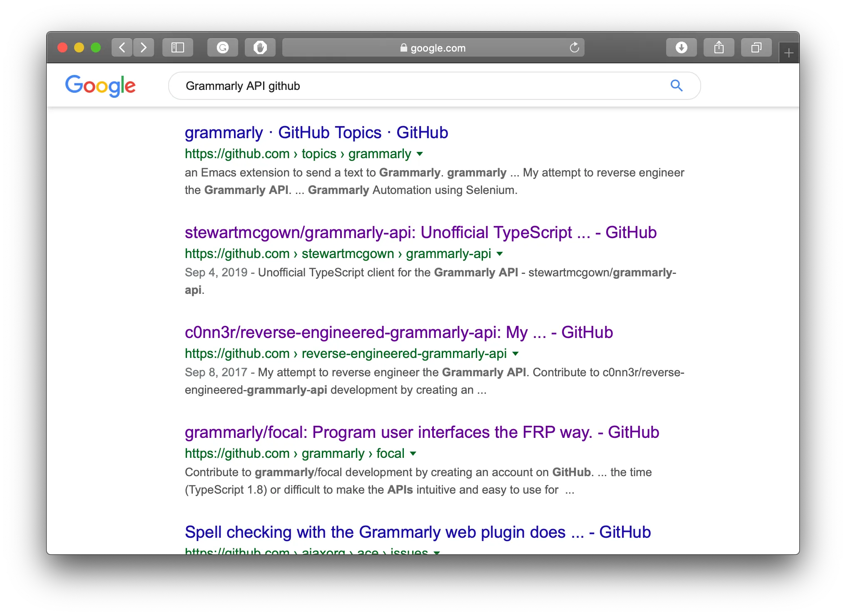Expand dropdown arrow beside reverse-engineered-grammarly-api URL
The width and height of the screenshot is (846, 616).
515,354
